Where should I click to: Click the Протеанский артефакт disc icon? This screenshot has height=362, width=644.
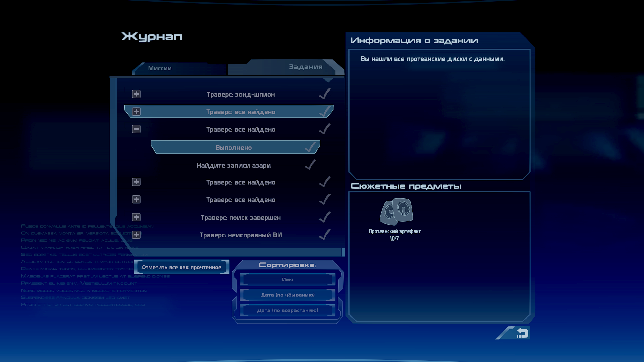[x=396, y=212]
